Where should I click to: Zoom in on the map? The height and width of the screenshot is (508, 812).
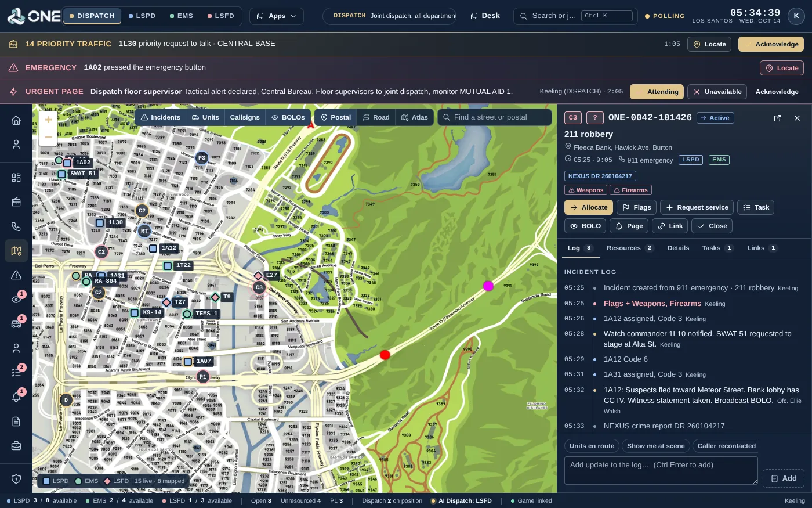point(48,120)
